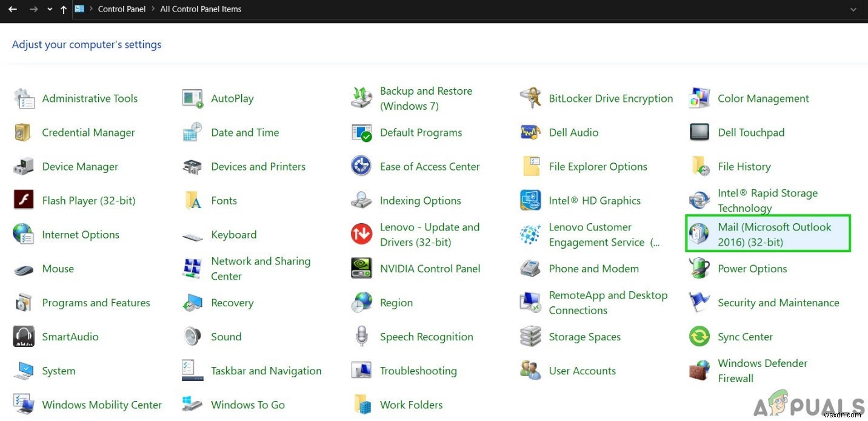This screenshot has height=421, width=868.
Task: Open Color Management settings
Action: (x=763, y=98)
